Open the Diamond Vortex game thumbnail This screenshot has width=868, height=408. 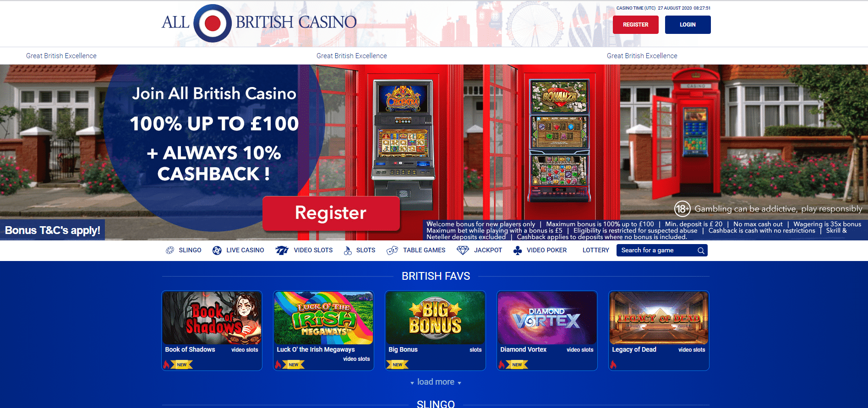coord(547,318)
